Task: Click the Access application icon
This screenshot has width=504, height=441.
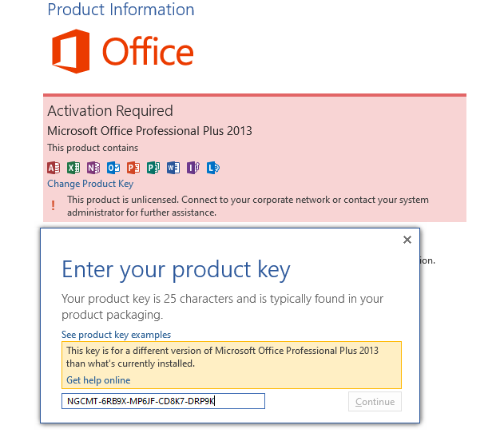Action: [54, 168]
